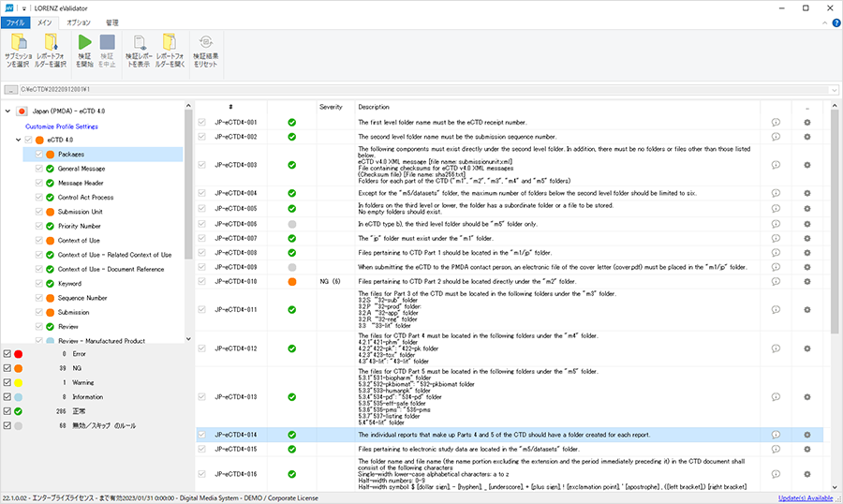Click the red Error color swatch

[x=19, y=354]
